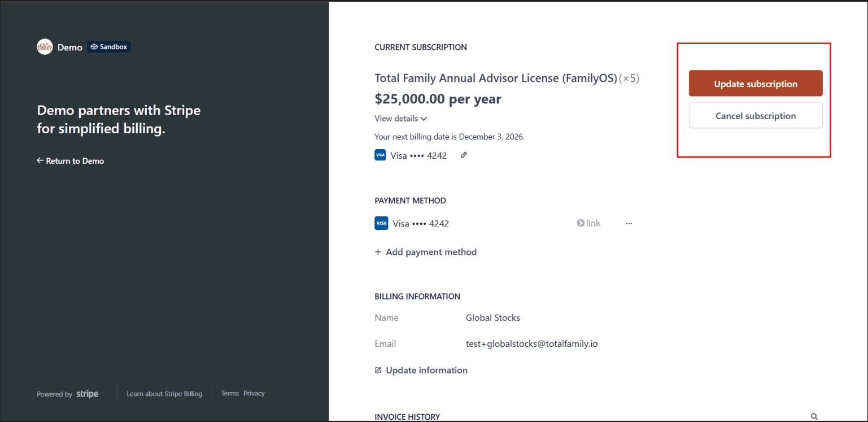Click the test+globalstocks@totalfamily.io email
This screenshot has height=422, width=868.
[x=531, y=343]
